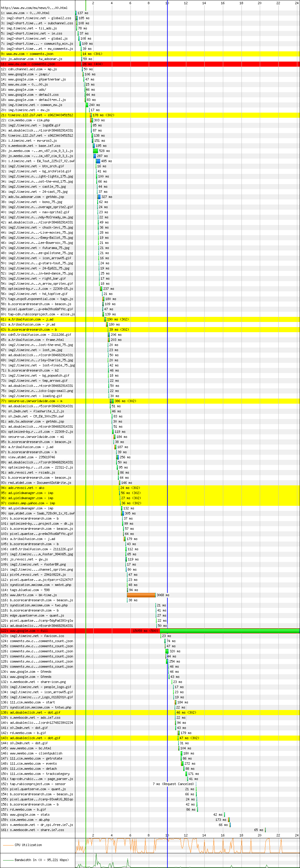Select row 145 'www.meebo.com - bc.html'
This screenshot has height=868, width=300.
tap(150, 748)
